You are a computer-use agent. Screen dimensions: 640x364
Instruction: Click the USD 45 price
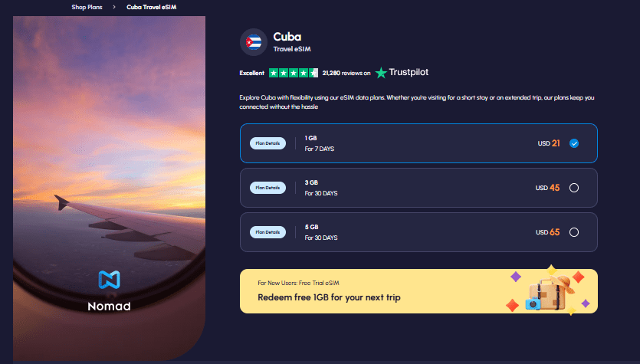pyautogui.click(x=547, y=188)
